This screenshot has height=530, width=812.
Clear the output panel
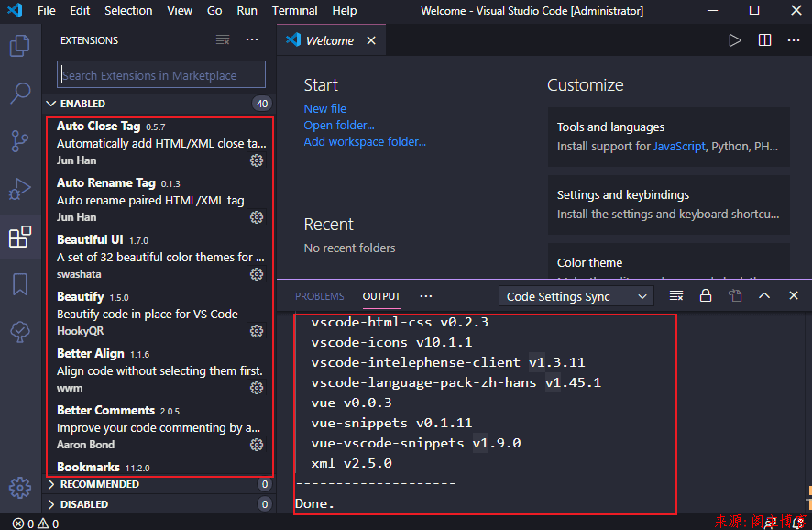(675, 296)
